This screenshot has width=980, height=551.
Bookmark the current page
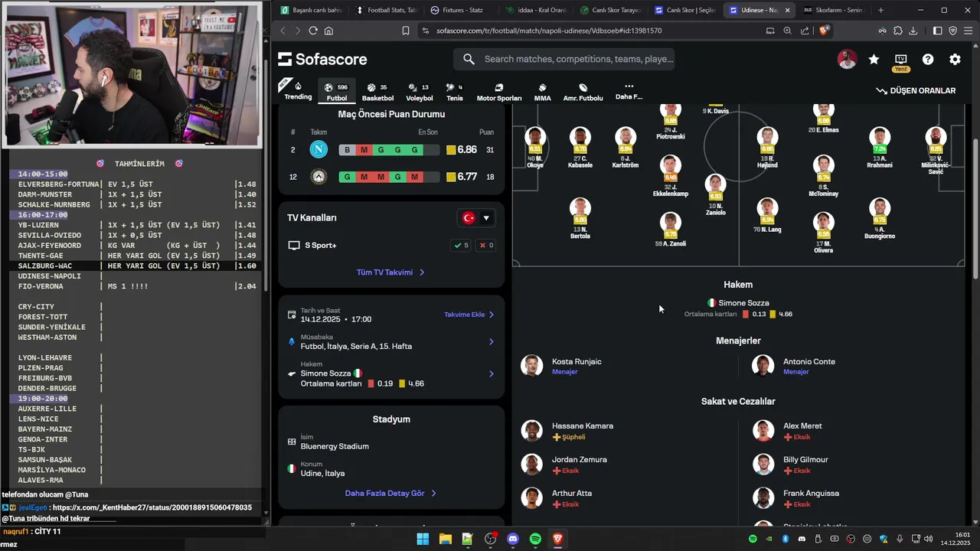406,31
